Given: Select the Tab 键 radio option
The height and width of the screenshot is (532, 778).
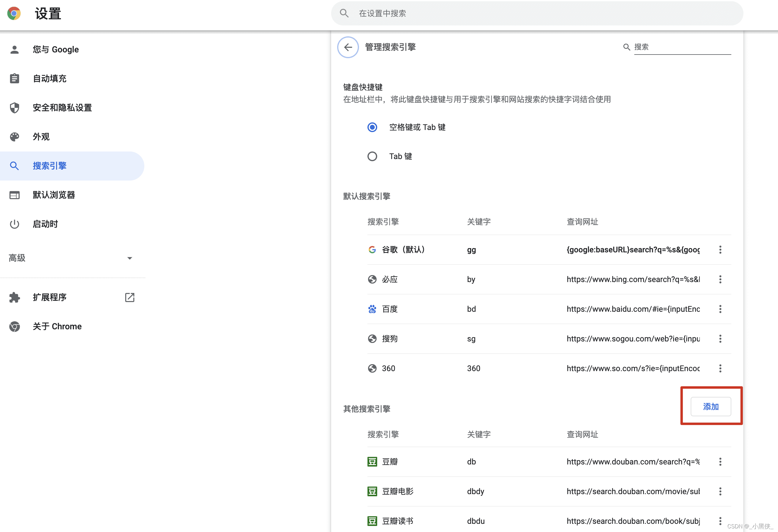Looking at the screenshot, I should (372, 156).
